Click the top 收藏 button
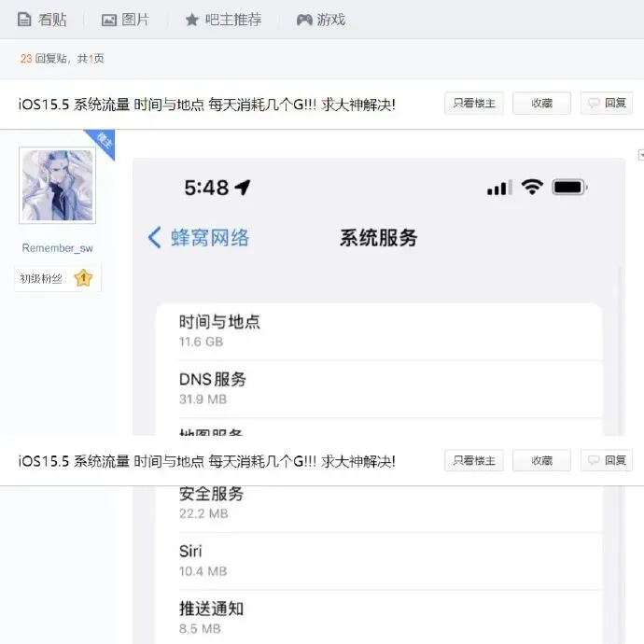Image resolution: width=644 pixels, height=644 pixels. [x=541, y=103]
